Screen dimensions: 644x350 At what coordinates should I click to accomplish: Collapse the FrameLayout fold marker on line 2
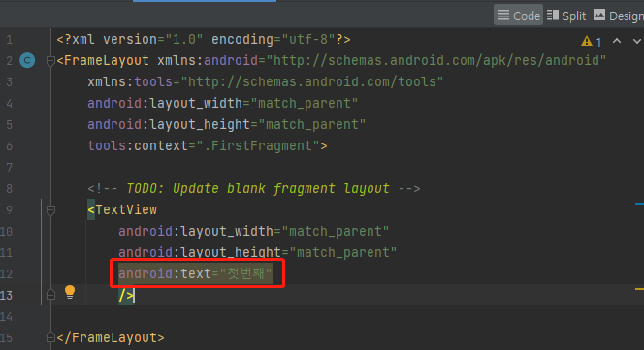click(x=51, y=61)
